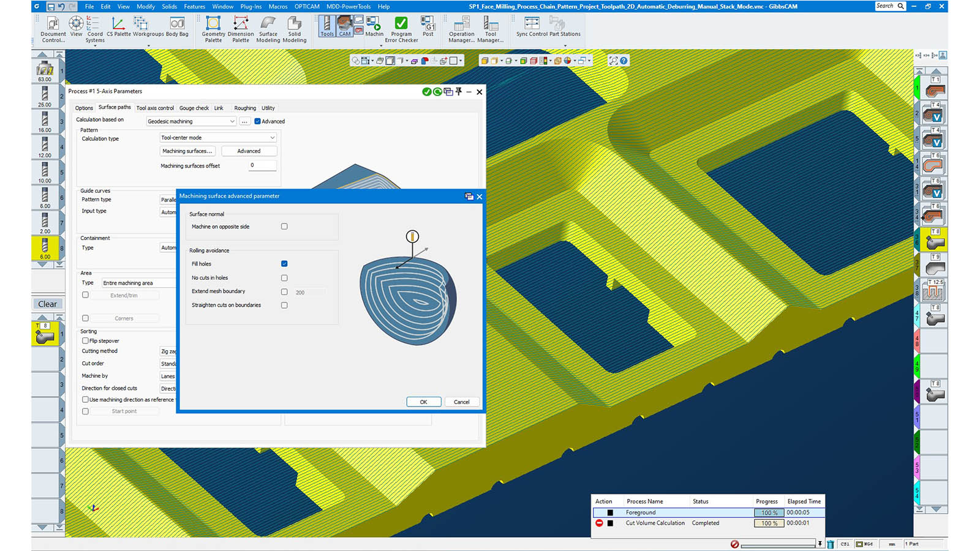This screenshot has width=980, height=551.
Task: Click the status bar slider
Action: (777, 544)
